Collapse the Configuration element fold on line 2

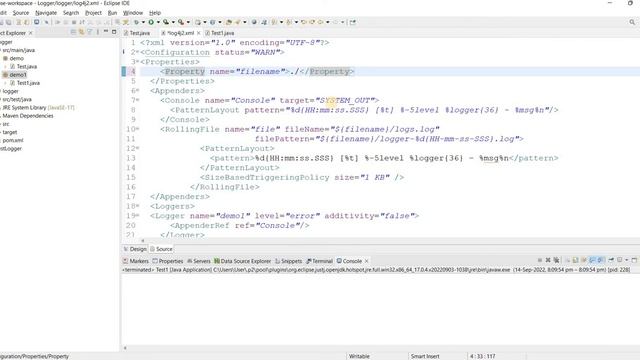point(138,52)
